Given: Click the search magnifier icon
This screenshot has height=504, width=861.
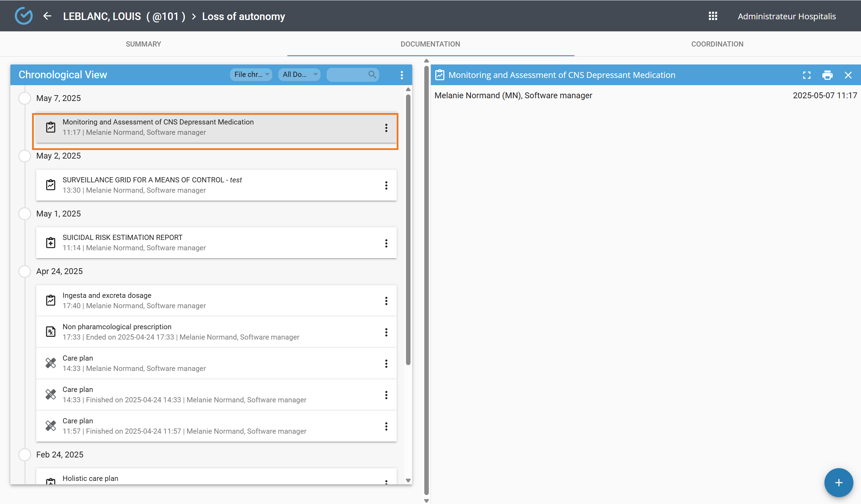Looking at the screenshot, I should coord(372,74).
